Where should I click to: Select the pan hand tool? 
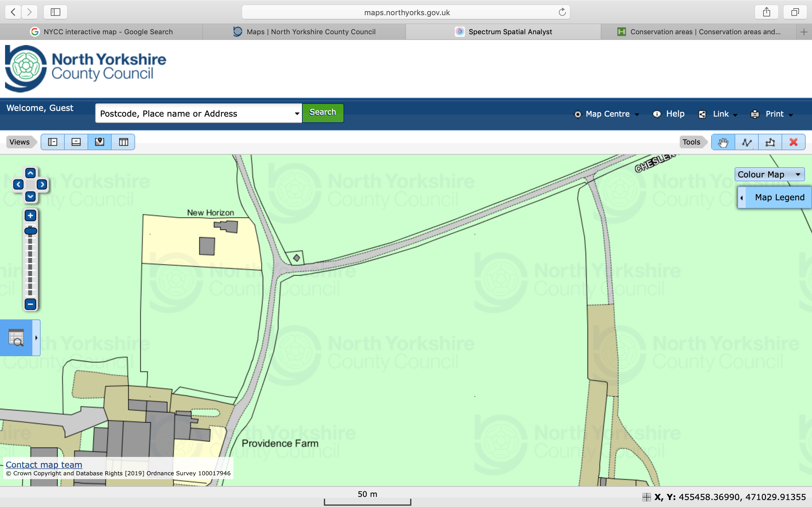(x=723, y=142)
